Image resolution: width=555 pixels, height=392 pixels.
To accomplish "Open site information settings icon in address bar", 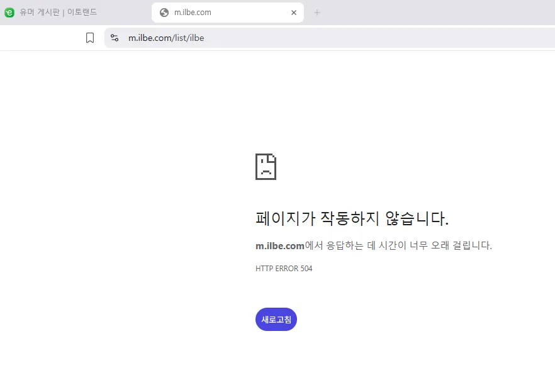I will (115, 38).
